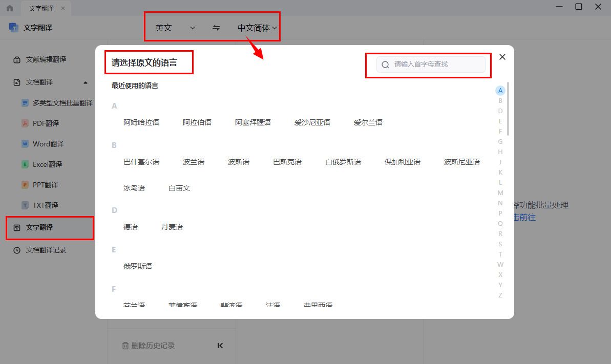This screenshot has width=611, height=364.
Task: Pick 冰岛语 from the list
Action: point(134,188)
